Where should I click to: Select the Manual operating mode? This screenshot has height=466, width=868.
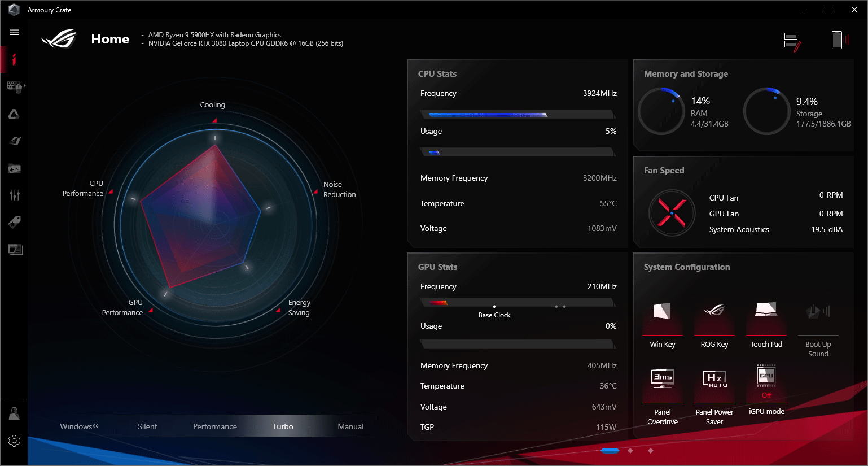click(350, 426)
